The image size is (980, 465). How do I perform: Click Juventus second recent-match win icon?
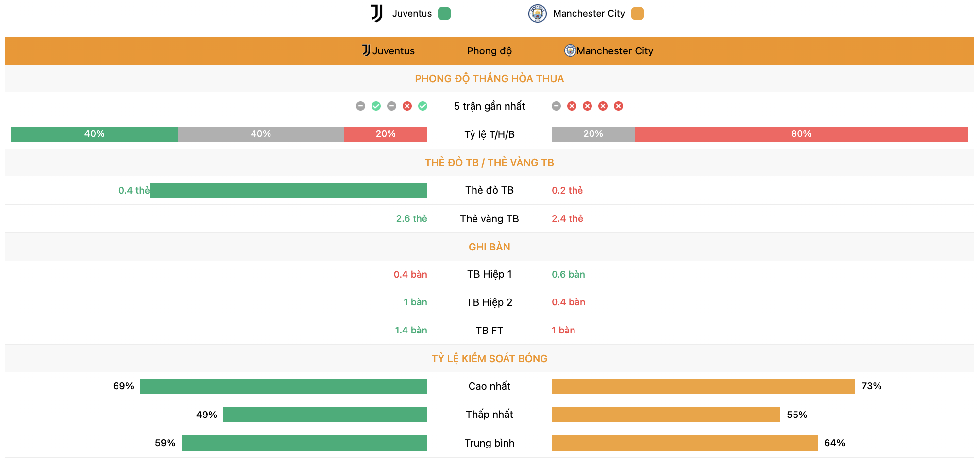376,106
